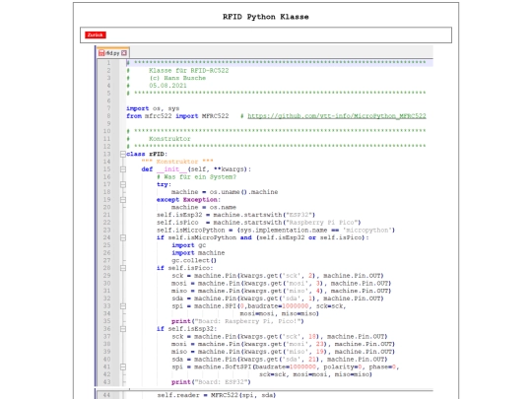
Task: Click the 'machine = os.name' line
Action: click(204, 207)
